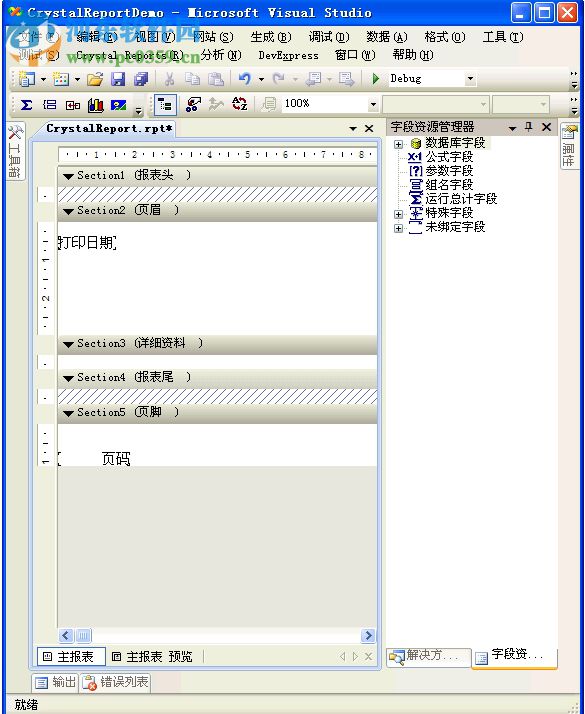Open the 100% zoom dropdown
This screenshot has width=585, height=714.
[373, 105]
